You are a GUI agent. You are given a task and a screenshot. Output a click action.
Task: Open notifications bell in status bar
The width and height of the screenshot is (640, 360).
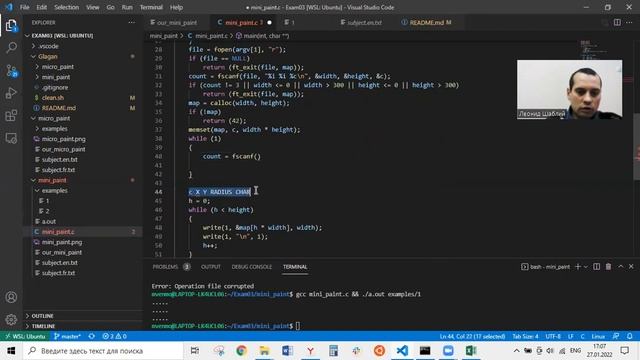point(630,336)
